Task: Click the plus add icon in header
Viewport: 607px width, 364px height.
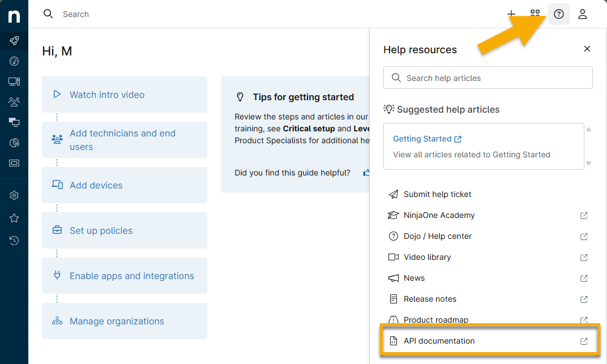Action: point(511,14)
